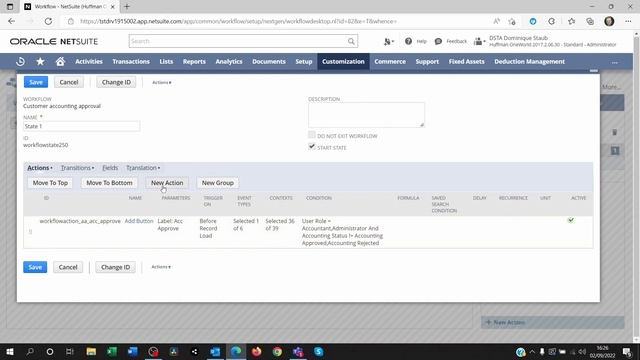This screenshot has height=360, width=640.
Task: Open the Transactions menu
Action: [131, 62]
